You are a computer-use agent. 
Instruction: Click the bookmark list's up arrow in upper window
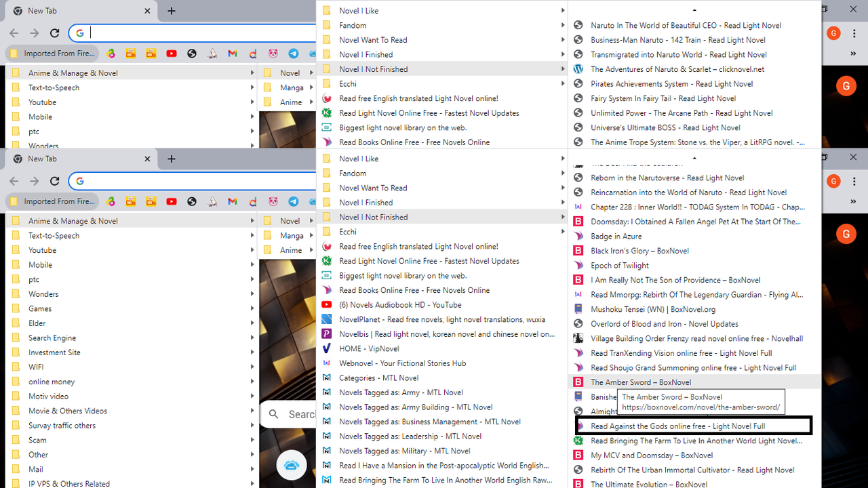[694, 10]
